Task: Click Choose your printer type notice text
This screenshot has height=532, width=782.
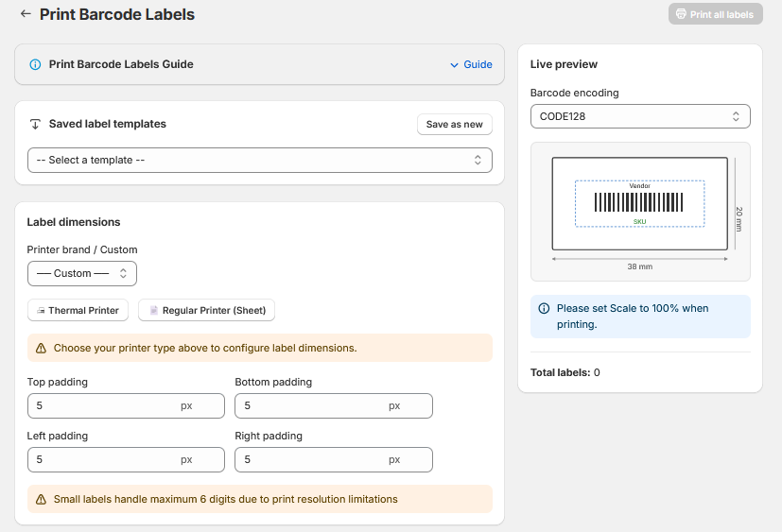Action: tap(205, 348)
